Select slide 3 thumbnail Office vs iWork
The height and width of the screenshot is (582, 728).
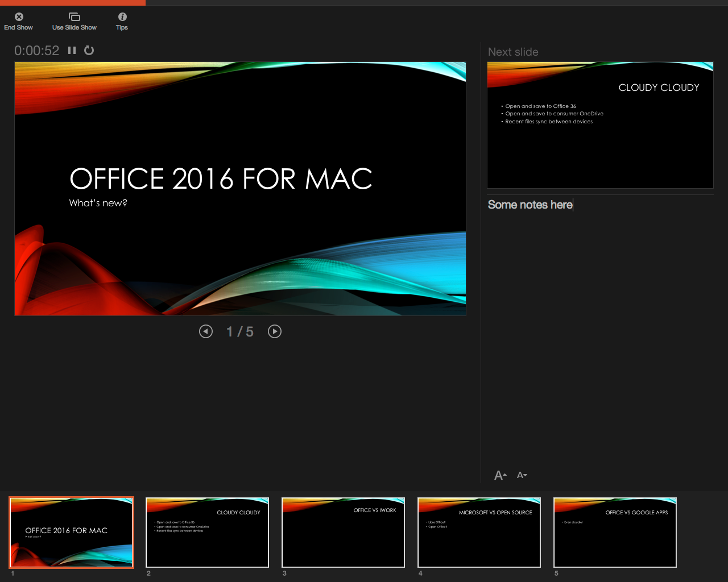[x=343, y=533]
